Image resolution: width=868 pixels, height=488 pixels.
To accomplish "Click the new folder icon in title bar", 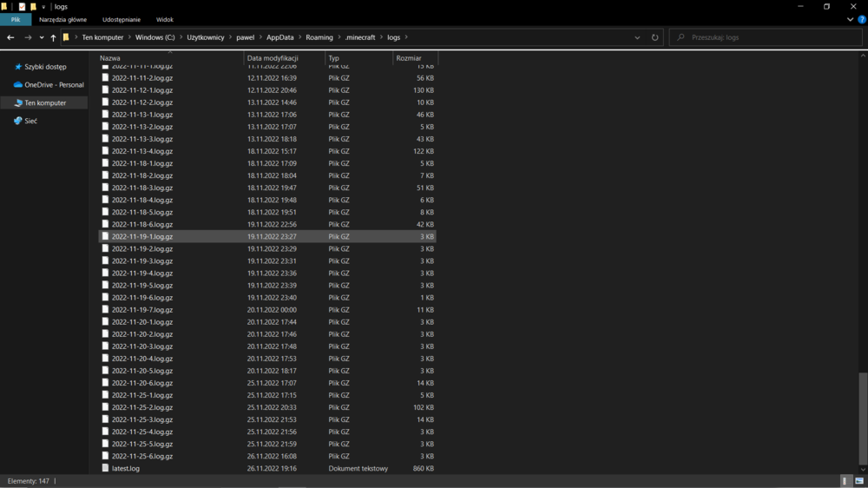I will coord(33,7).
